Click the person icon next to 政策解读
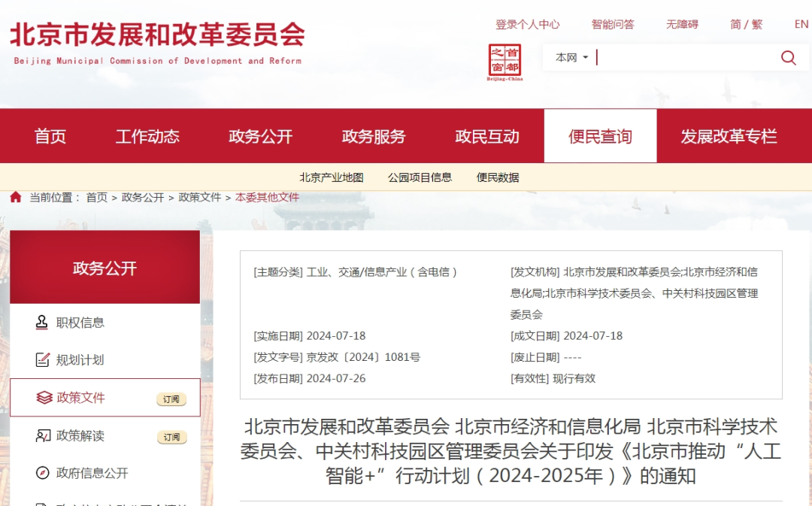 click(41, 436)
